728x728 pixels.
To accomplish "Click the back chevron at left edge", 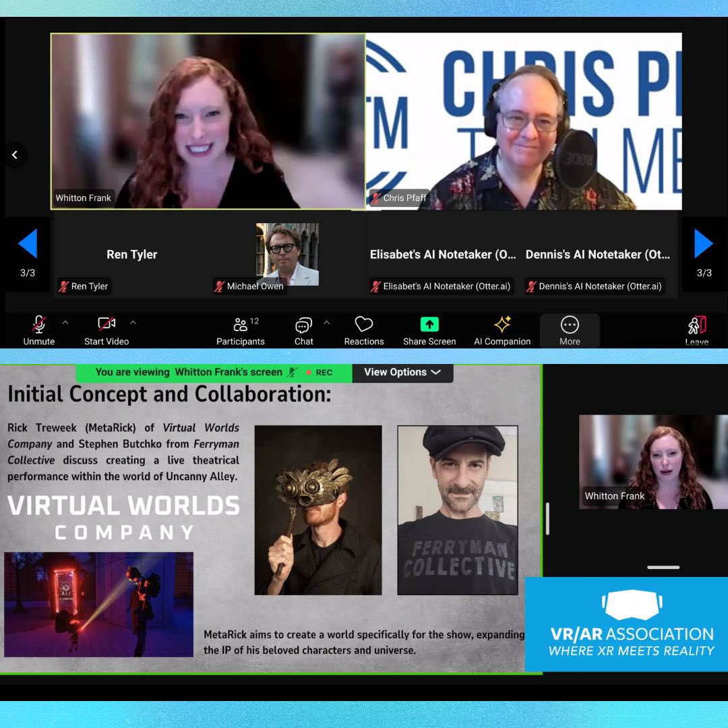I will coord(15,155).
